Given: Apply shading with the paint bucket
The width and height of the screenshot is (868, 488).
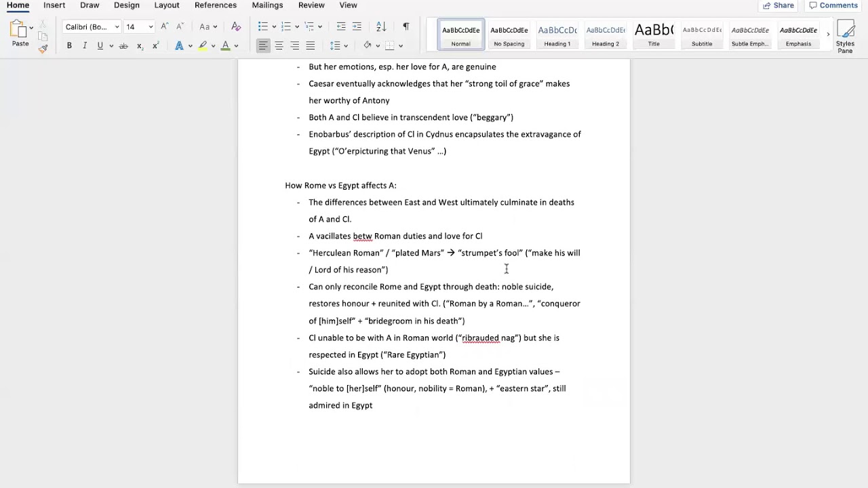Looking at the screenshot, I should point(368,45).
